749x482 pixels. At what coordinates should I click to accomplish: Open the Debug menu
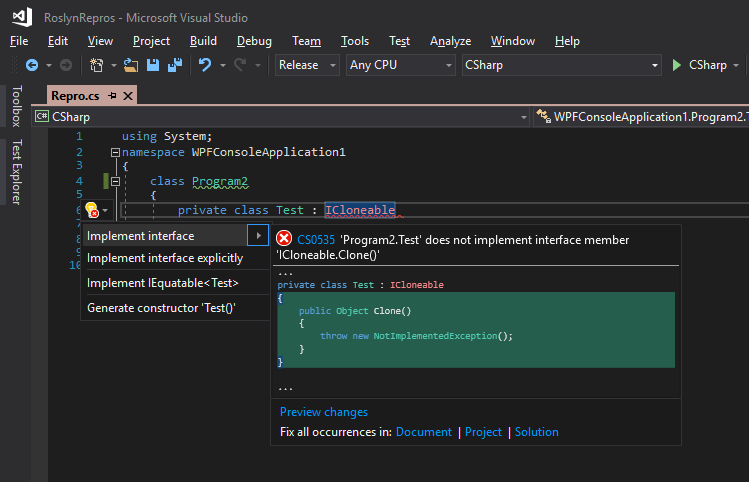255,41
